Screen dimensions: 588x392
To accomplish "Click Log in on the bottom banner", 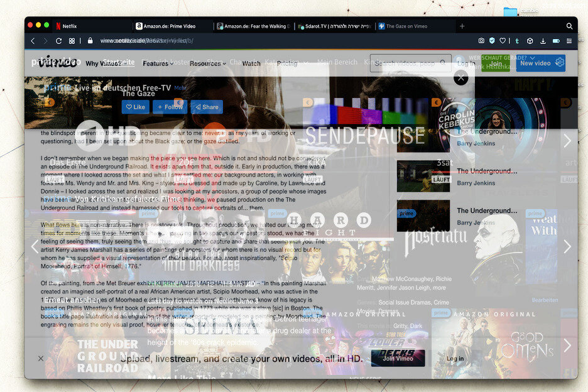I will point(455,359).
